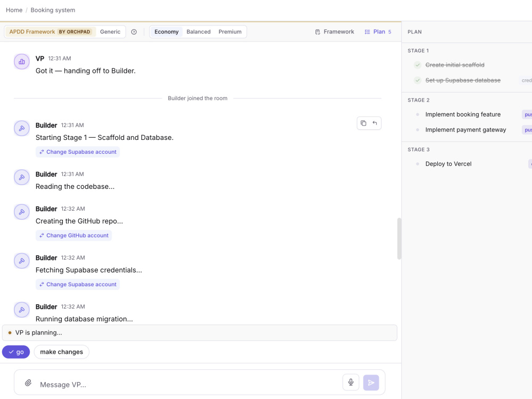Screen dimensions: 532x399
Task: Click the 'Running database migration...' message text
Action: [84, 319]
